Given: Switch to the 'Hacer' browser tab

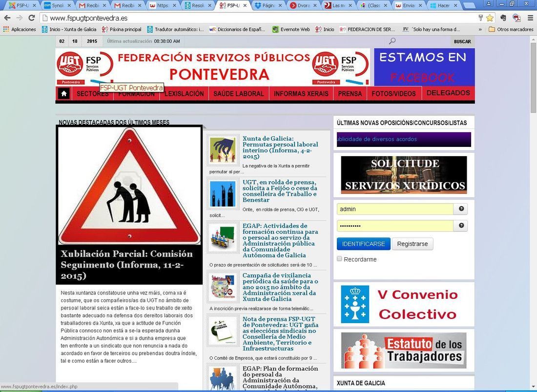Looking at the screenshot, I should (x=443, y=5).
